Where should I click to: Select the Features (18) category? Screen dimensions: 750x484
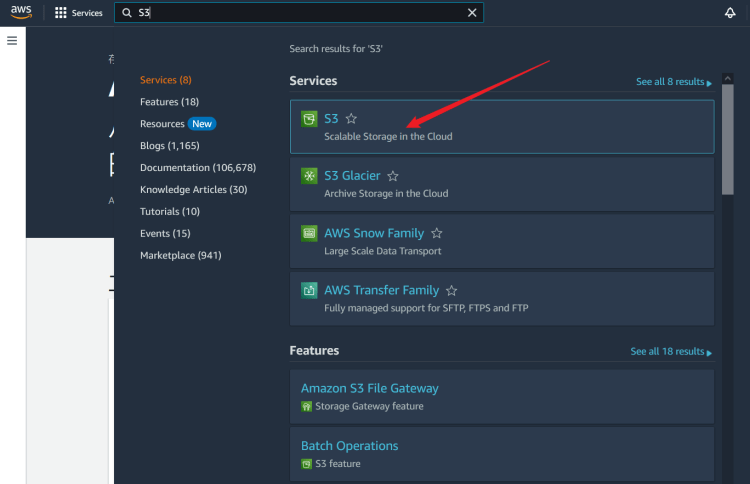click(x=169, y=102)
